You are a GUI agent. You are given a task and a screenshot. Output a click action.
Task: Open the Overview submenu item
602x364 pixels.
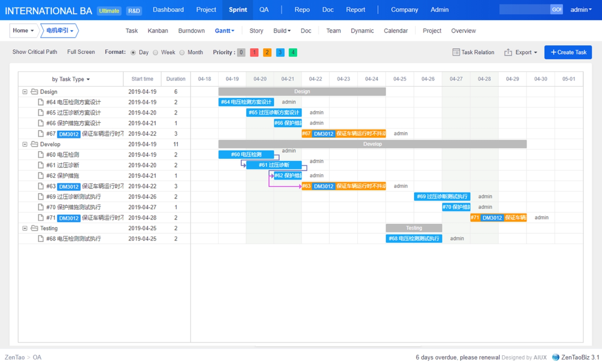point(463,31)
